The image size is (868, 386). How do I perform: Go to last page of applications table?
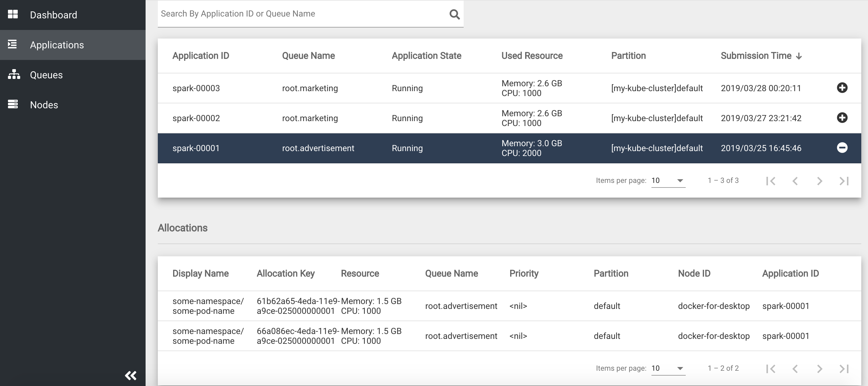844,181
